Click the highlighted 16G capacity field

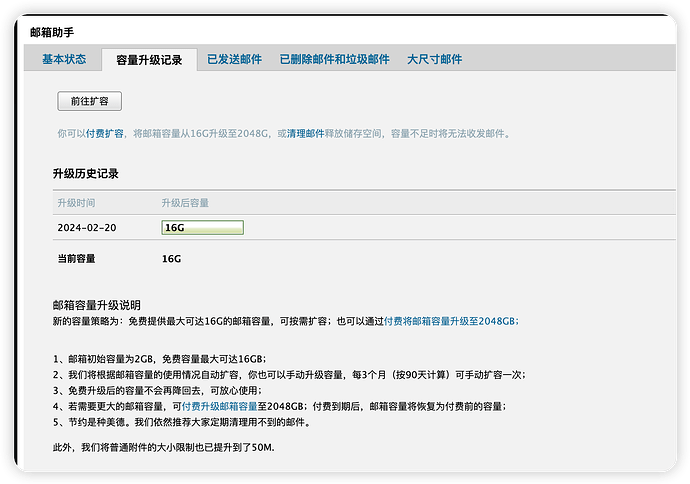202,227
